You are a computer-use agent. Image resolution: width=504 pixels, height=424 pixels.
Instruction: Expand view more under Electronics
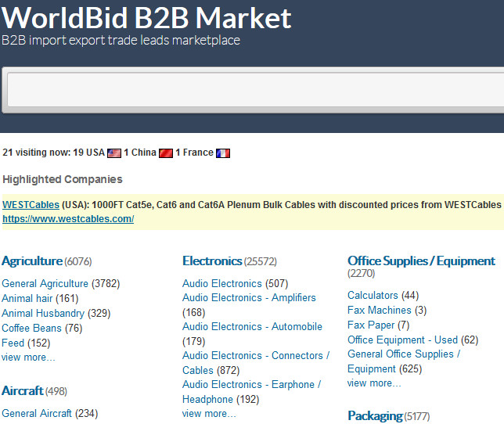click(209, 413)
